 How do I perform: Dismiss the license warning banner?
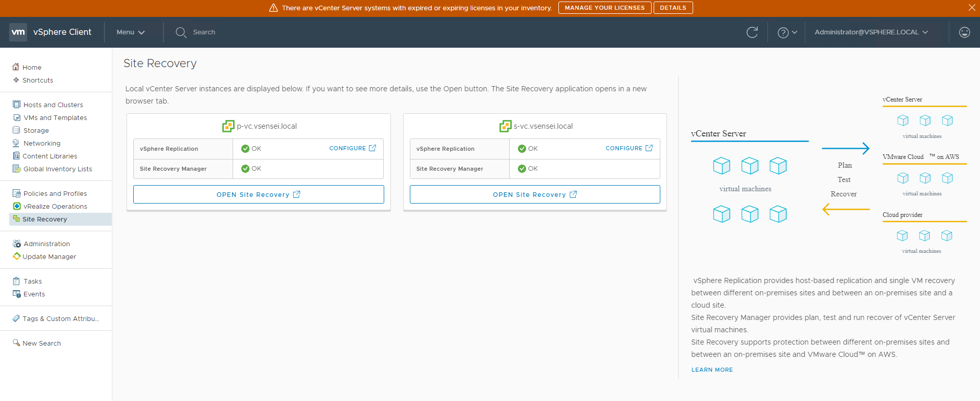pyautogui.click(x=971, y=8)
